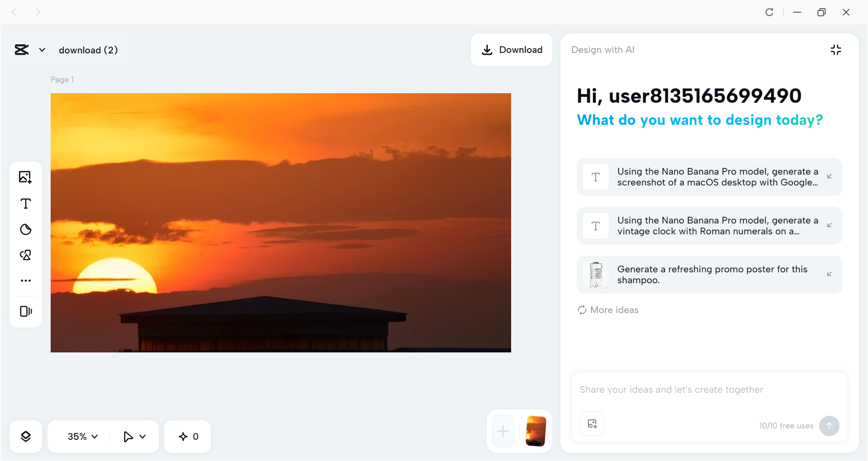Click the shampoo poster suggestion thumbnail
Image resolution: width=868 pixels, height=461 pixels.
click(595, 274)
